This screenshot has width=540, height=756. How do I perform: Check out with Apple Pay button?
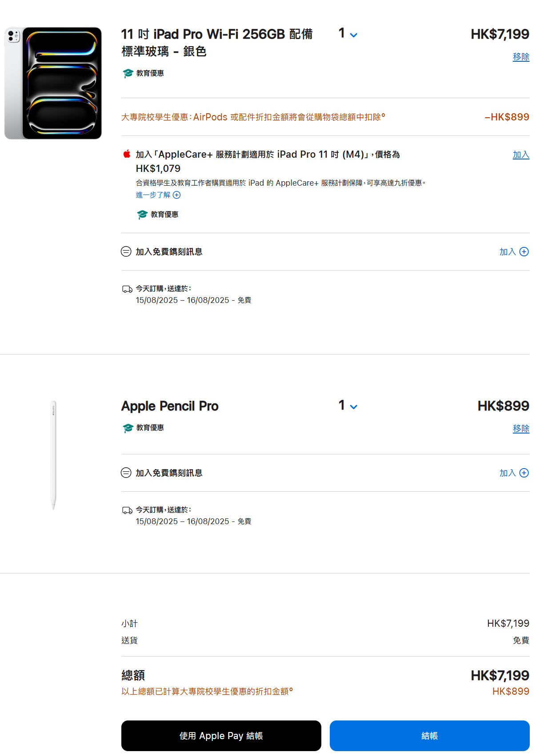click(221, 736)
